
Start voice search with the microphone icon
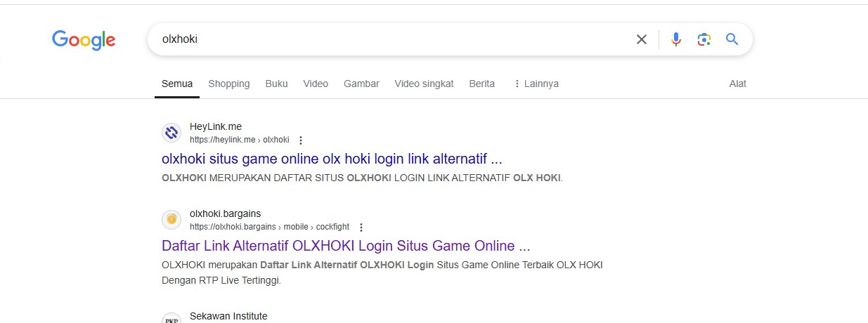click(x=676, y=39)
